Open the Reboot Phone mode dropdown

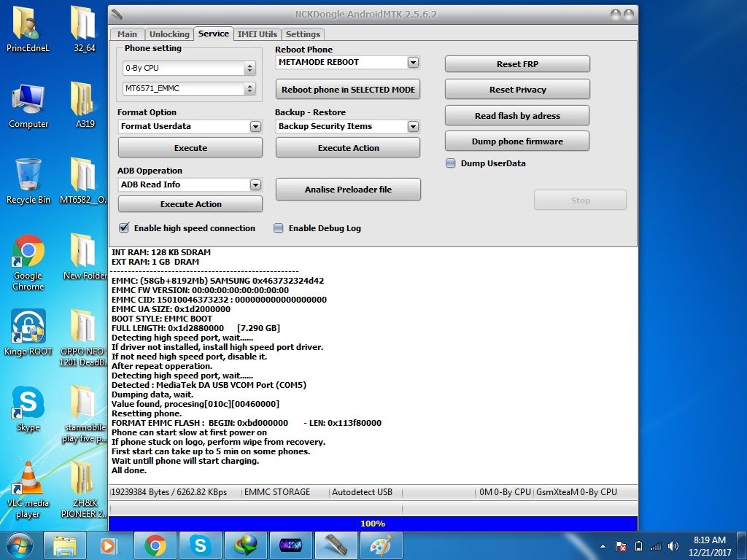(x=413, y=63)
